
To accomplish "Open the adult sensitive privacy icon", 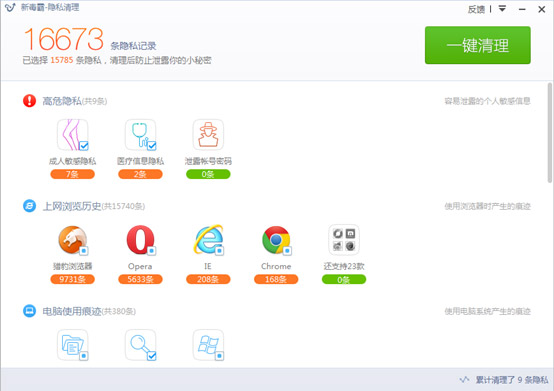I will pyautogui.click(x=72, y=135).
